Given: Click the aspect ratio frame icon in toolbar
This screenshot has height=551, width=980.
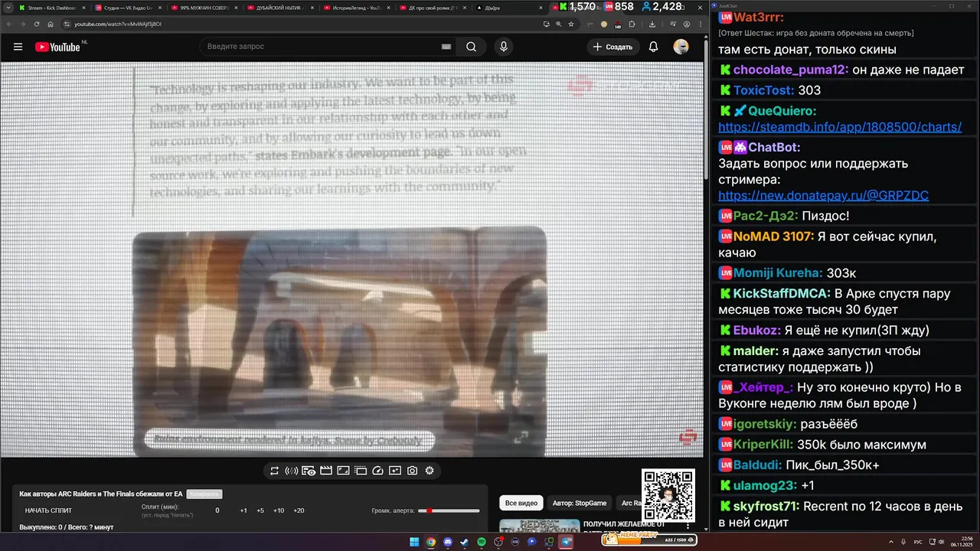Looking at the screenshot, I should [x=343, y=471].
